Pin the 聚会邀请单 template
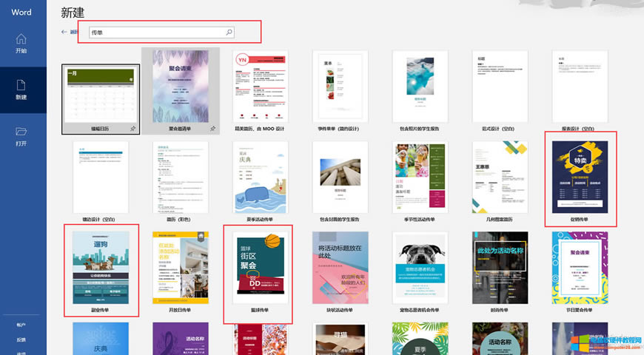 [x=212, y=129]
